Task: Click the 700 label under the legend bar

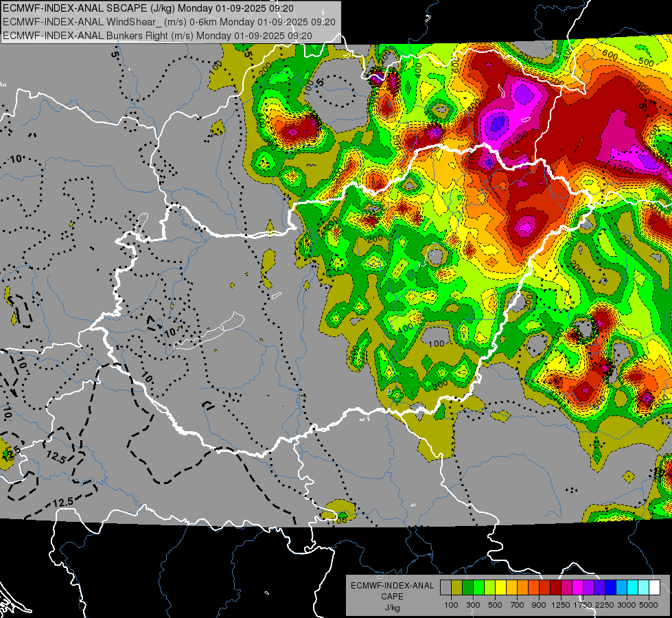Action: [x=518, y=605]
